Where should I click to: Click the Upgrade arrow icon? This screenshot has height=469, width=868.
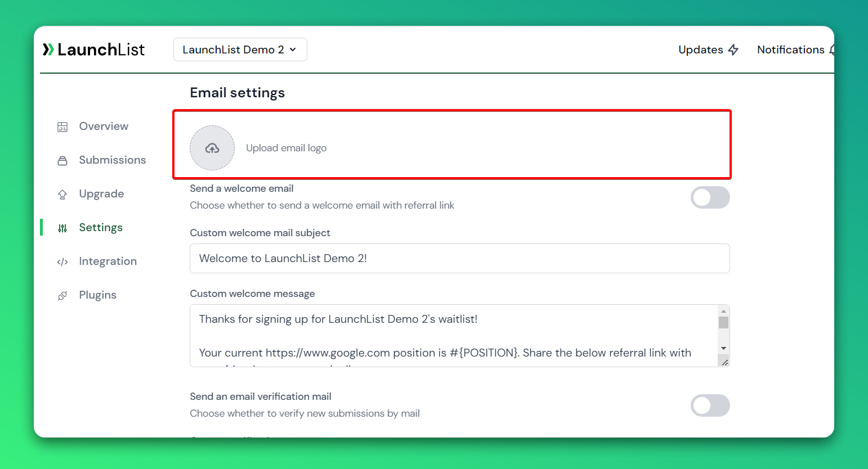pos(62,195)
